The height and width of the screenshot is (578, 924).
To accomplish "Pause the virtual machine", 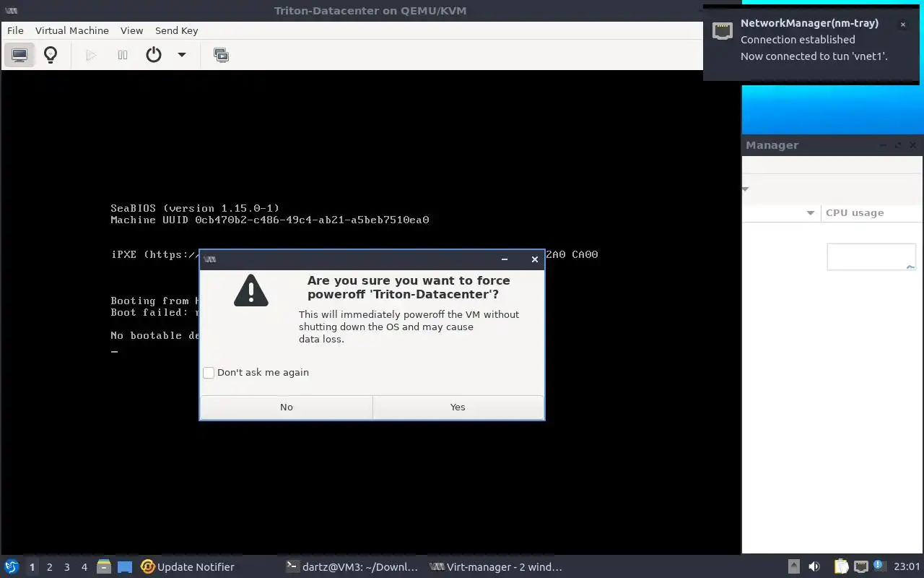I will click(x=123, y=55).
